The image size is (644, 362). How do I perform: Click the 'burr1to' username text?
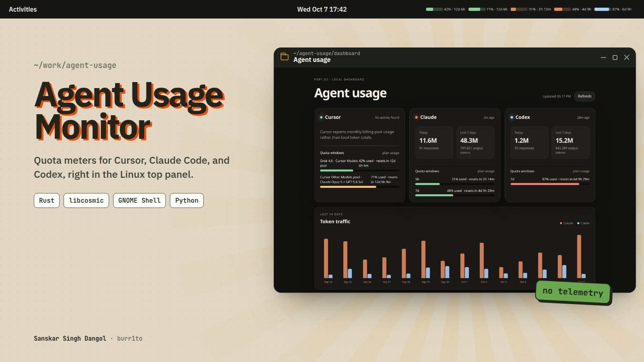click(x=130, y=338)
